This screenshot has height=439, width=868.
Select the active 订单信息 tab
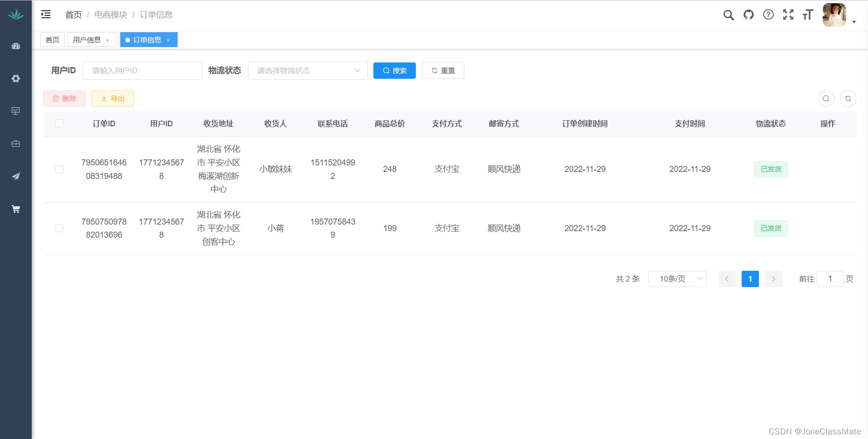pos(149,40)
